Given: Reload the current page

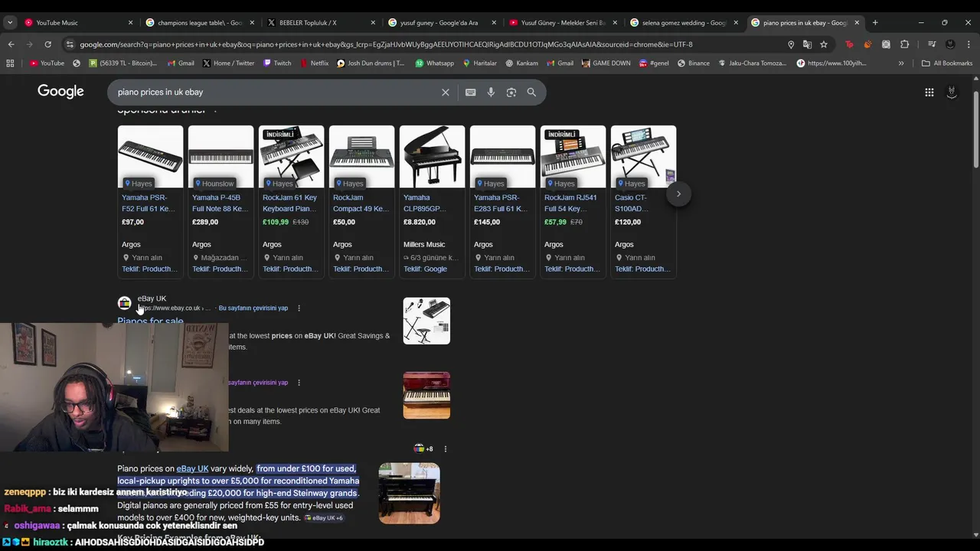Looking at the screenshot, I should 47,44.
